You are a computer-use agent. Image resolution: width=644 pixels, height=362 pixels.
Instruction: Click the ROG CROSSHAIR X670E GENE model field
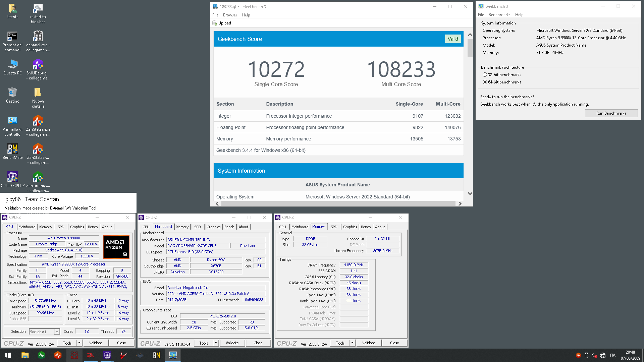(x=198, y=246)
